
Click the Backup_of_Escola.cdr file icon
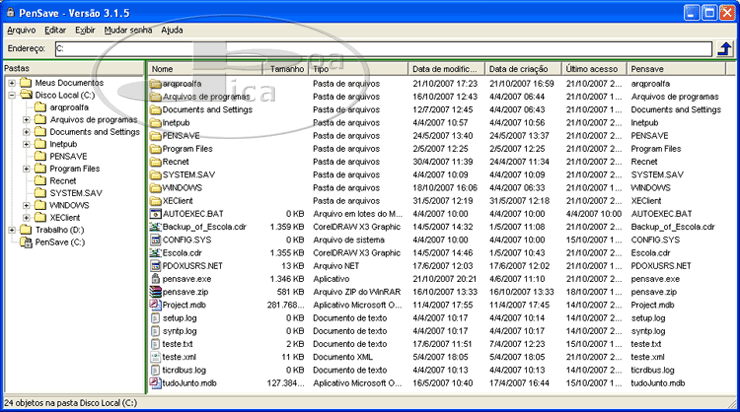click(x=155, y=227)
